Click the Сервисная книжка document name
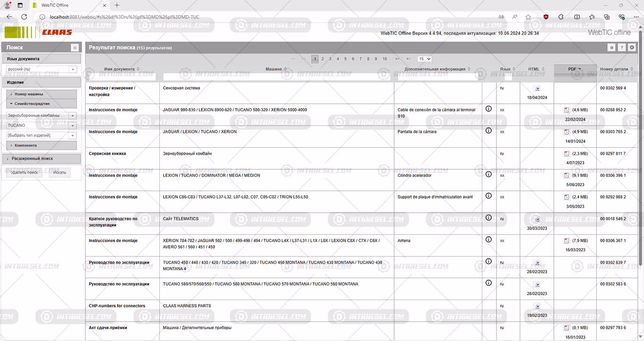 (107, 154)
